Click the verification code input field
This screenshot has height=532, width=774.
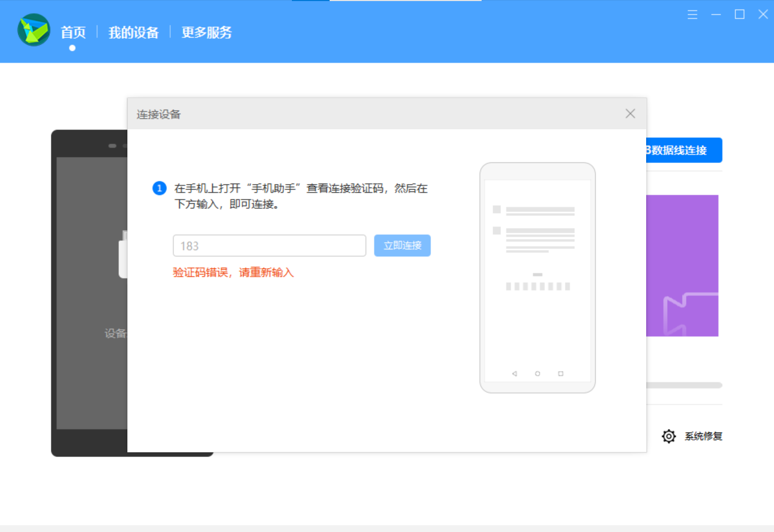point(269,246)
